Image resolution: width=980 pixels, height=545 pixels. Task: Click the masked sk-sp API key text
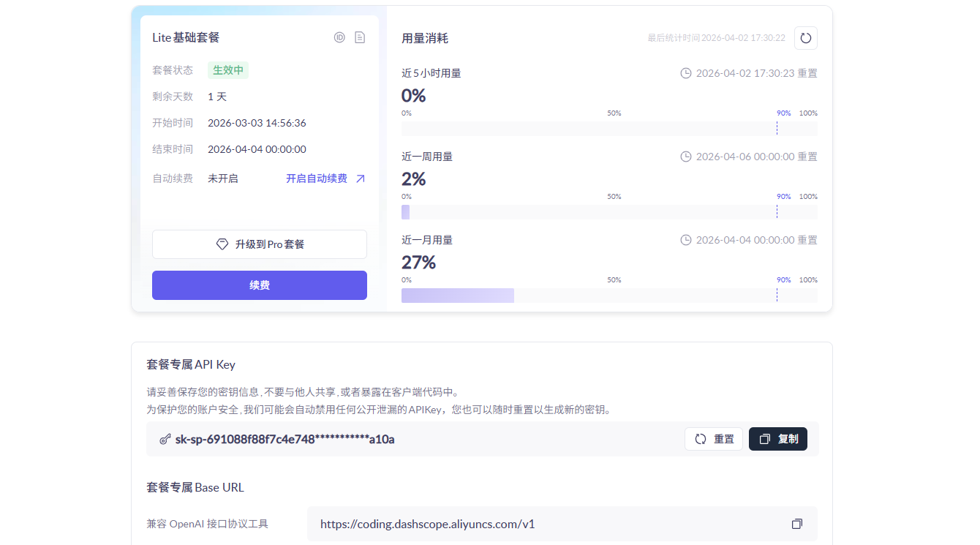tap(285, 439)
